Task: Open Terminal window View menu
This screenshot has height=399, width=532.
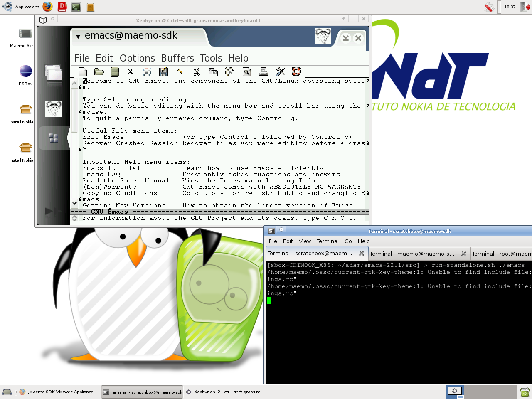Action: pos(305,241)
